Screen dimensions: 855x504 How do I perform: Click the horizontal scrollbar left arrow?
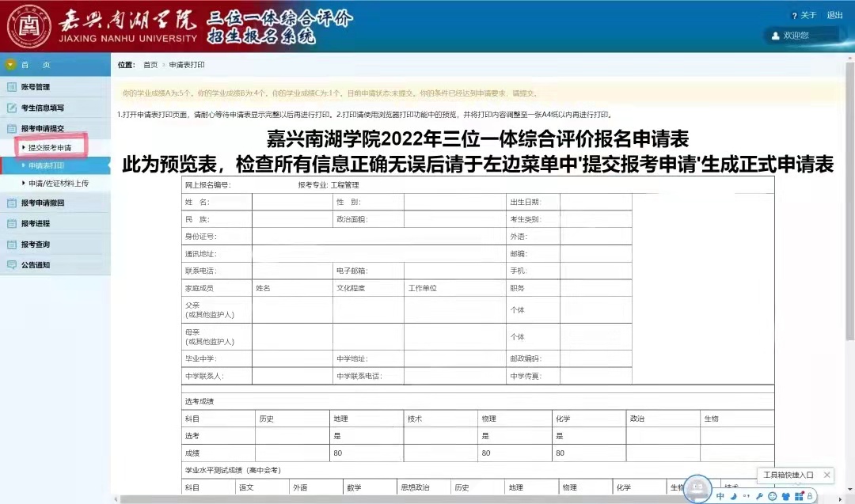(x=116, y=499)
